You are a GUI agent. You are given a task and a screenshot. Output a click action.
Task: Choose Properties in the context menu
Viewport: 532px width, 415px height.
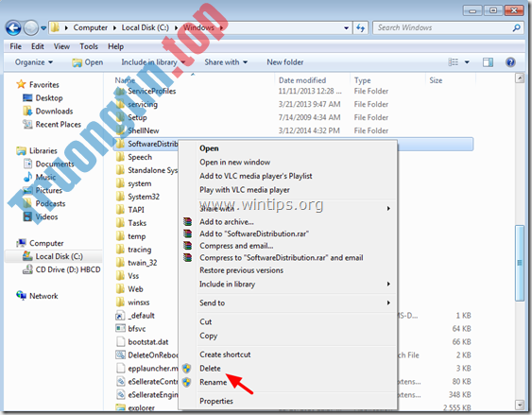tap(216, 401)
